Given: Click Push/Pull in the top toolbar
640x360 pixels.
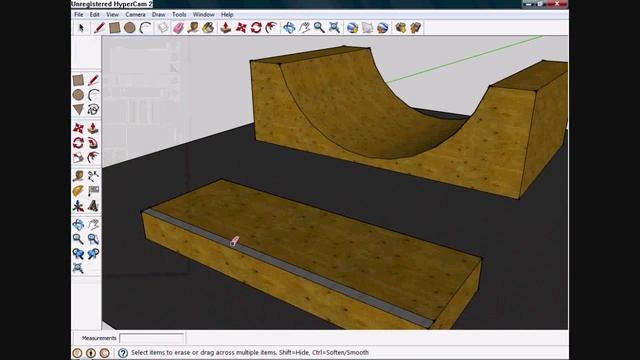Looking at the screenshot, I should point(226,28).
